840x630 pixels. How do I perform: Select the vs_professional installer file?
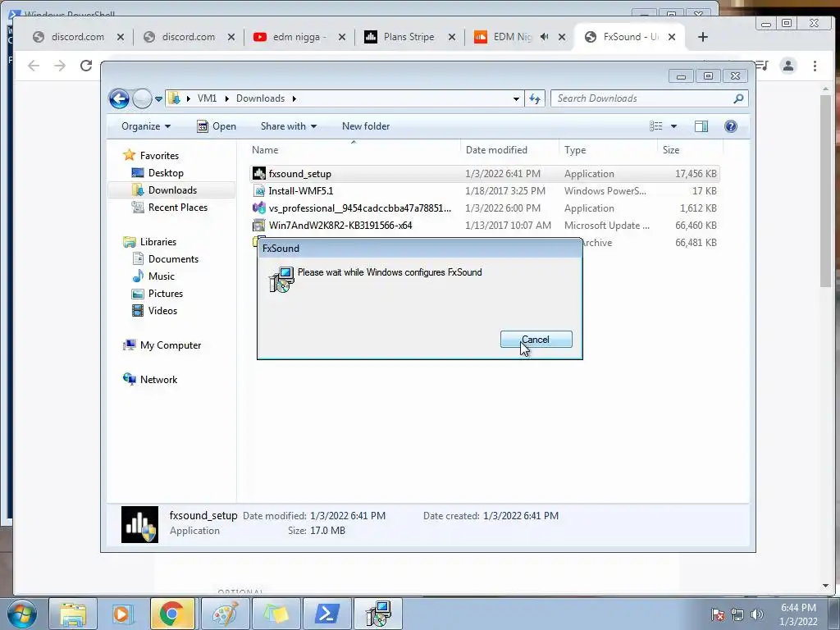pos(484,208)
